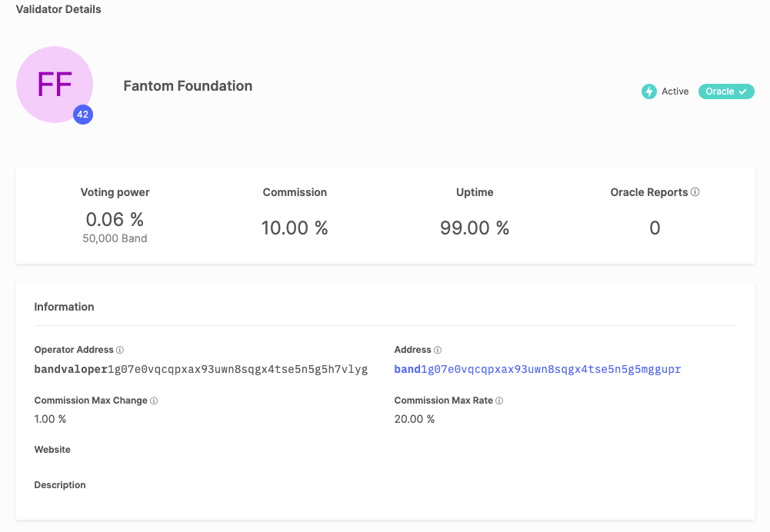Select the bandvaloper operator address text
Screen dimensions: 770x532
point(201,369)
